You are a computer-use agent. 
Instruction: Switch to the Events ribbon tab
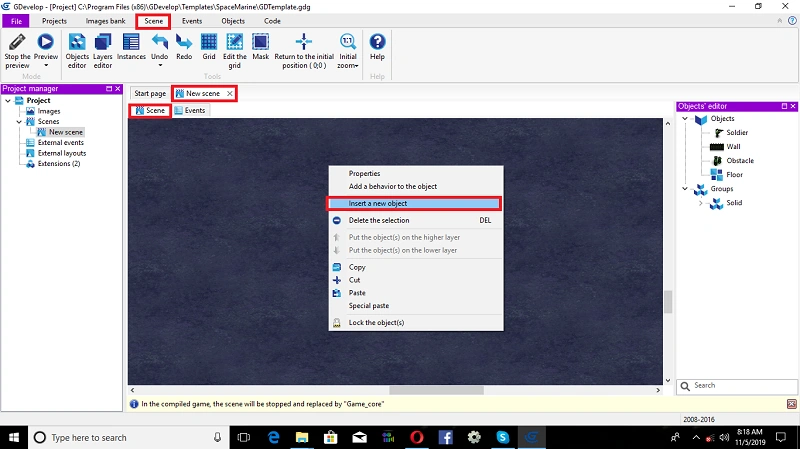tap(192, 21)
